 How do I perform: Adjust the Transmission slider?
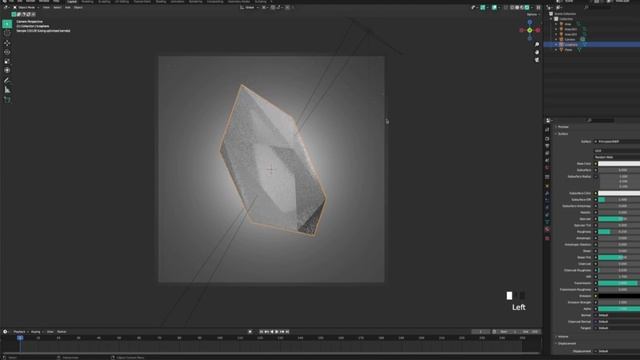pos(619,283)
